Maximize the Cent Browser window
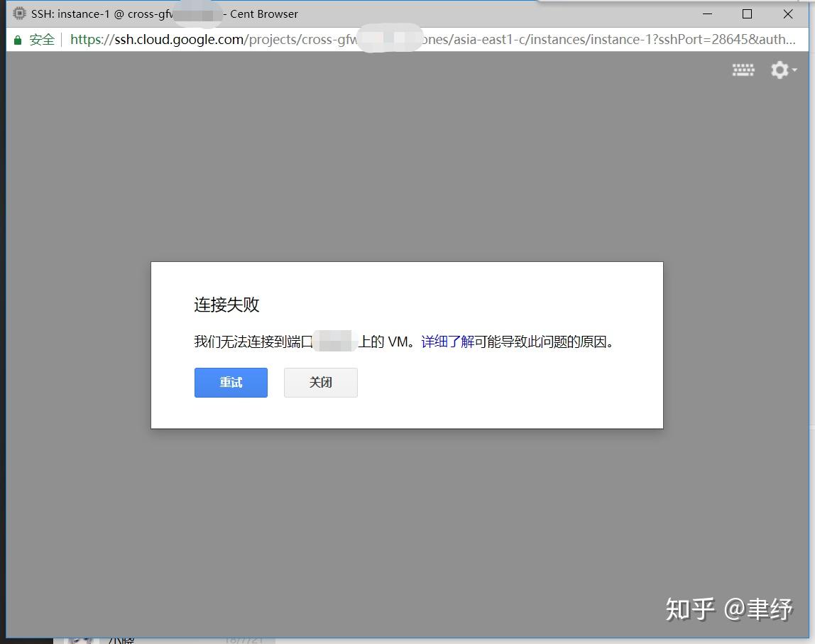815x644 pixels. [747, 14]
